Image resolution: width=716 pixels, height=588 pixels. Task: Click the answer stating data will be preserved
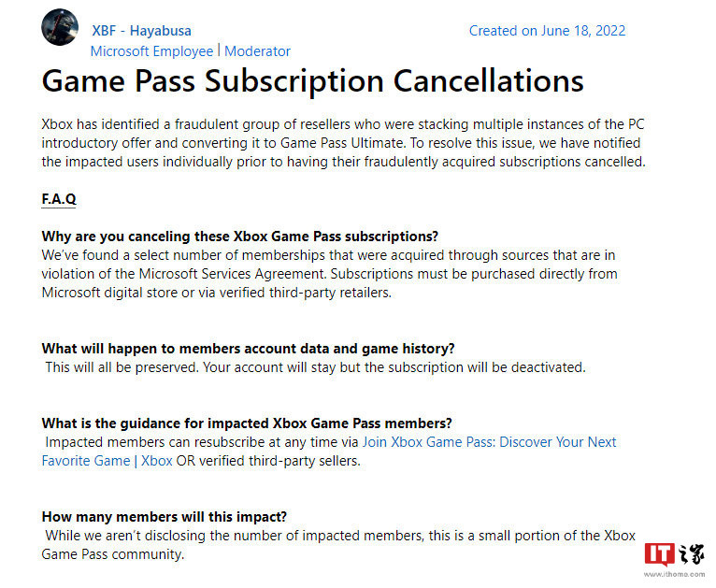(315, 366)
